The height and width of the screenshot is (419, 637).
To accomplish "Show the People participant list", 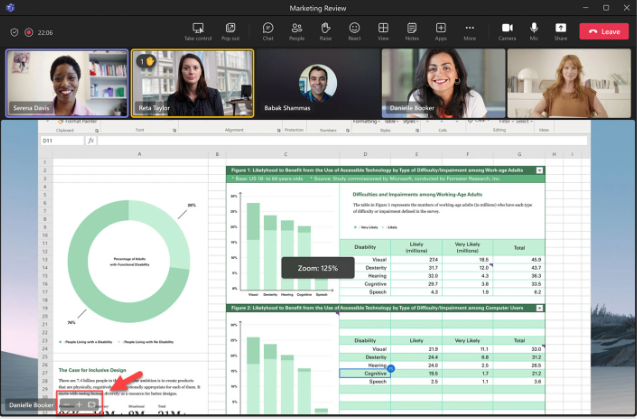I will (297, 30).
